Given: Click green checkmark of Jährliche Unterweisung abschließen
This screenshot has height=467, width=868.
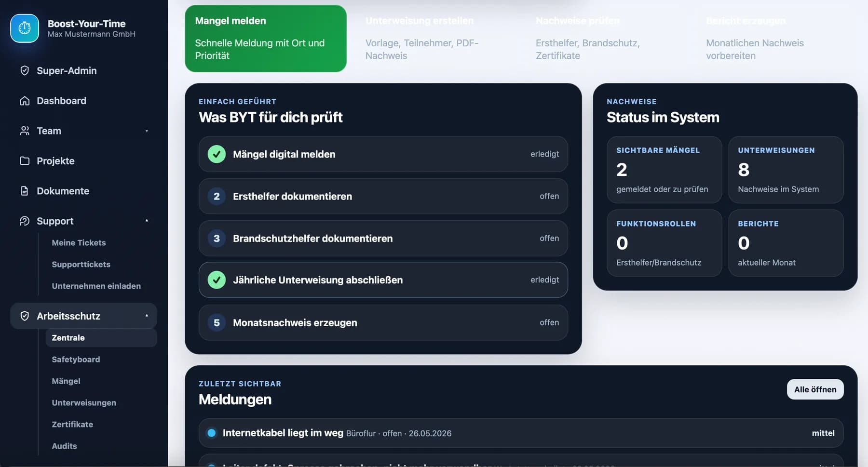Looking at the screenshot, I should [217, 280].
